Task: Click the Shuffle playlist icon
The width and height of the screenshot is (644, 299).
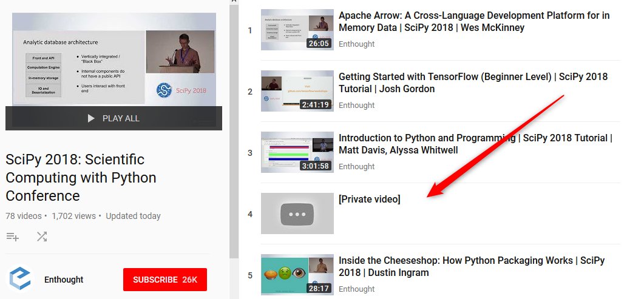Action: [41, 237]
